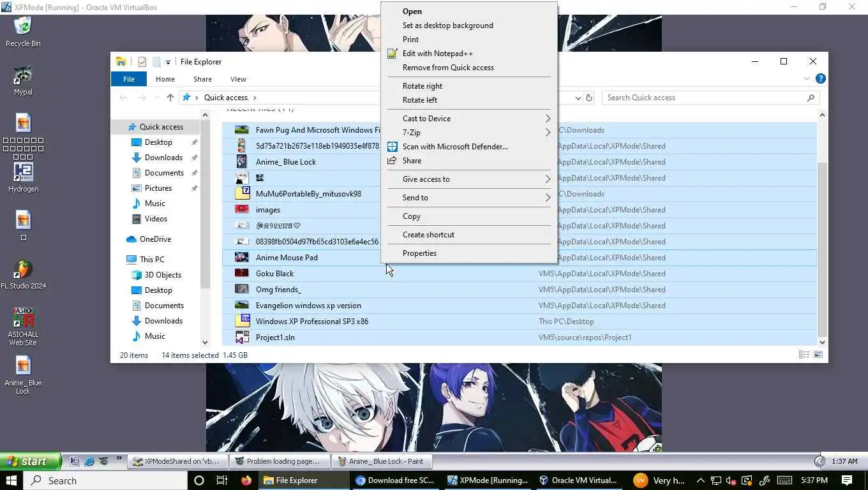
Task: Collapse the ribbon chevron
Action: click(806, 79)
